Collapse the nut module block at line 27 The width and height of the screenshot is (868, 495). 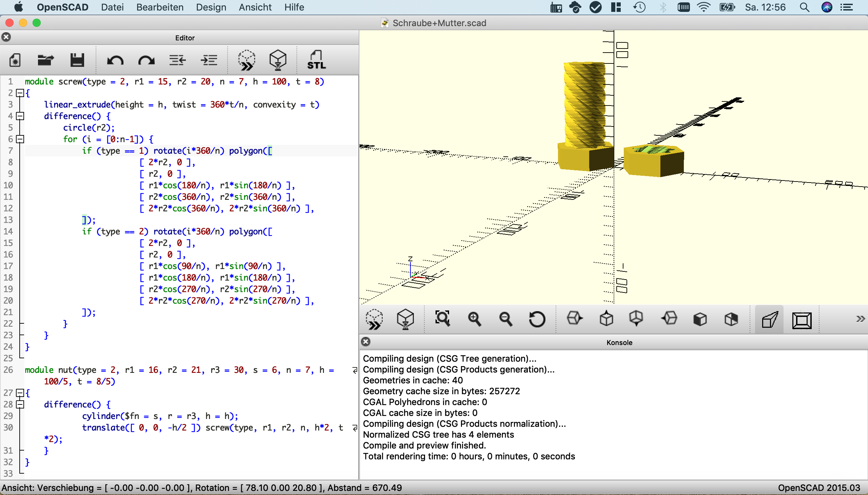tap(20, 393)
